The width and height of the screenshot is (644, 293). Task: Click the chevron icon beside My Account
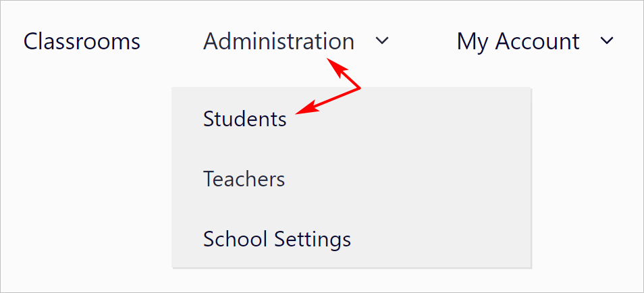pyautogui.click(x=607, y=41)
